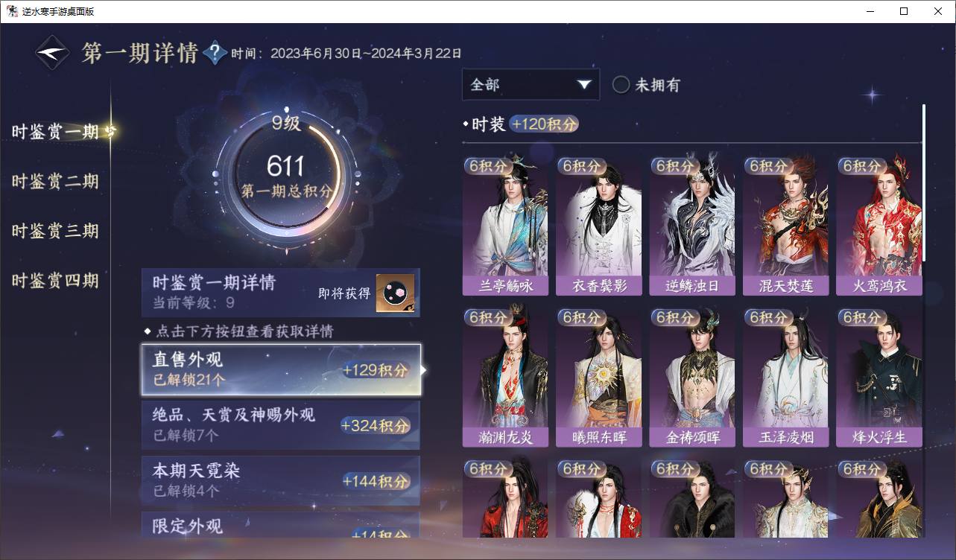Image resolution: width=956 pixels, height=560 pixels.
Task: Click the white arrow beside 直售外观
Action: (x=424, y=369)
